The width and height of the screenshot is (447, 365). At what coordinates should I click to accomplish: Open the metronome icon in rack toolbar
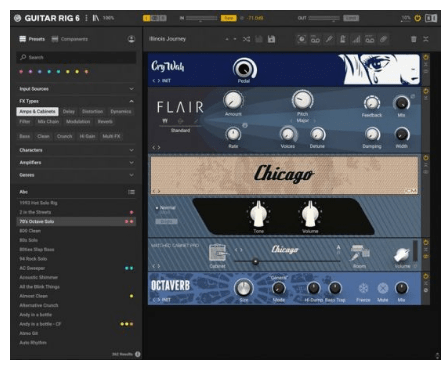342,39
